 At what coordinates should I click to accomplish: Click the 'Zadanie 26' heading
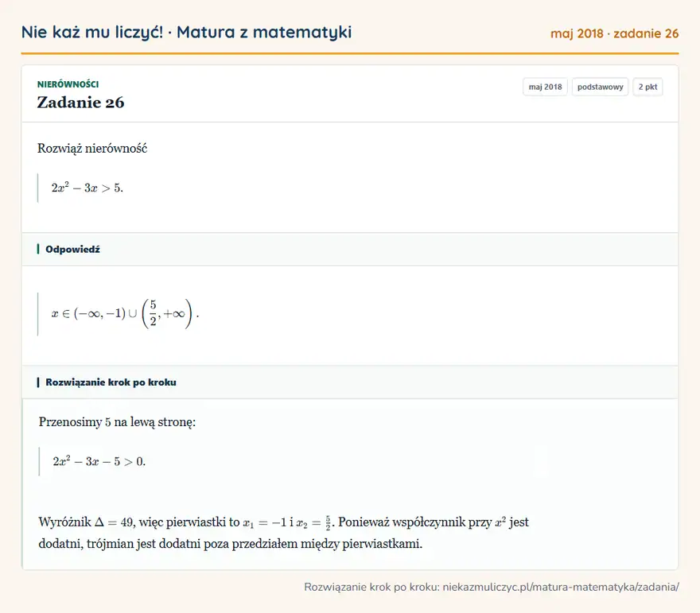pos(80,102)
